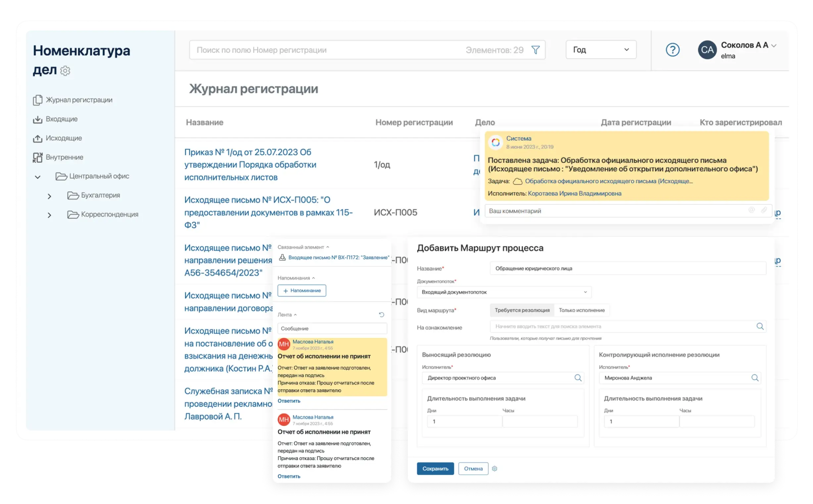Open Исходящие in the sidebar
The height and width of the screenshot is (504, 813).
point(64,138)
